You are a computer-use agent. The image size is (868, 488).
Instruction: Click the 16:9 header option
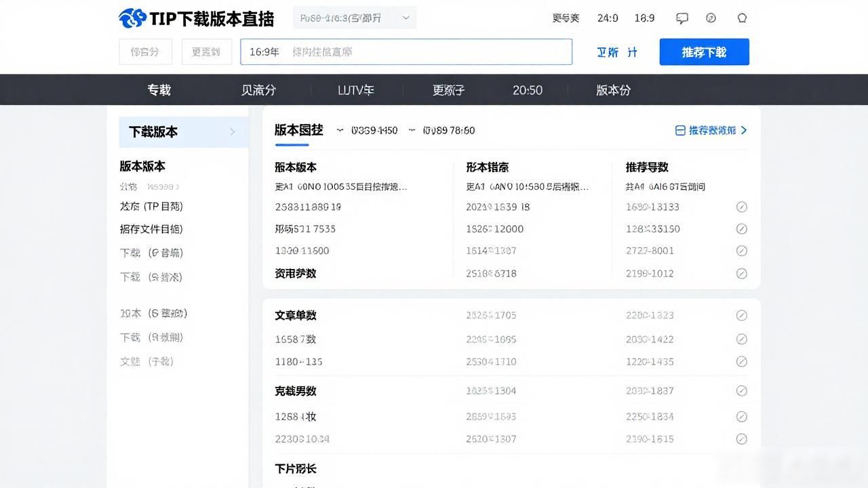tap(644, 18)
